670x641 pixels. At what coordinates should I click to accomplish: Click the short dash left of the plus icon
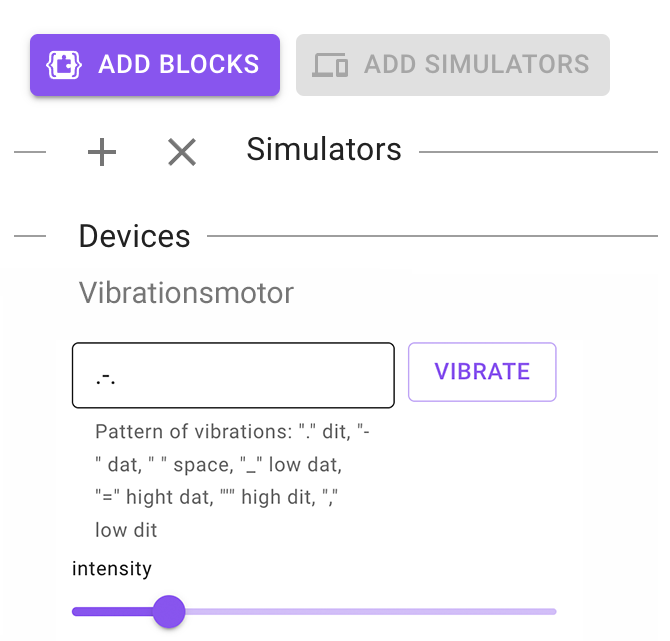click(x=30, y=152)
